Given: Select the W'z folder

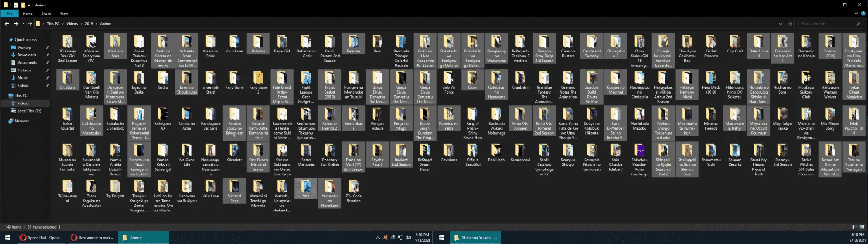Looking at the screenshot, I should 306,189.
